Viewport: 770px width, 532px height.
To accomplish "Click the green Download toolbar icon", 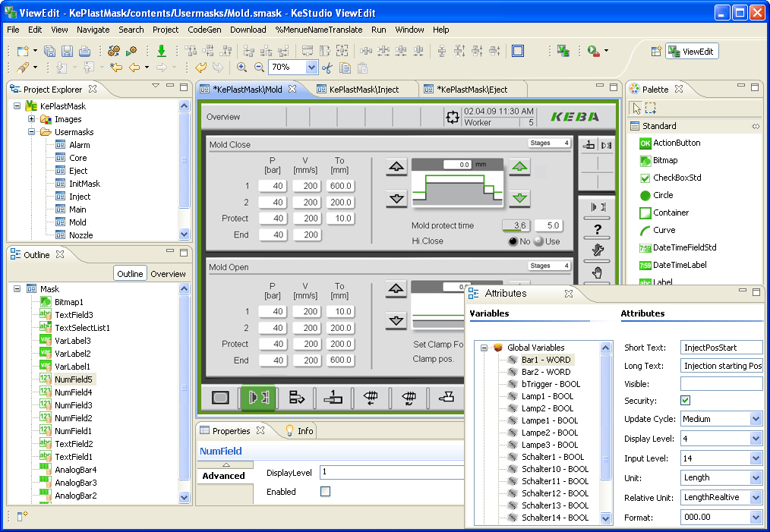I will click(162, 51).
